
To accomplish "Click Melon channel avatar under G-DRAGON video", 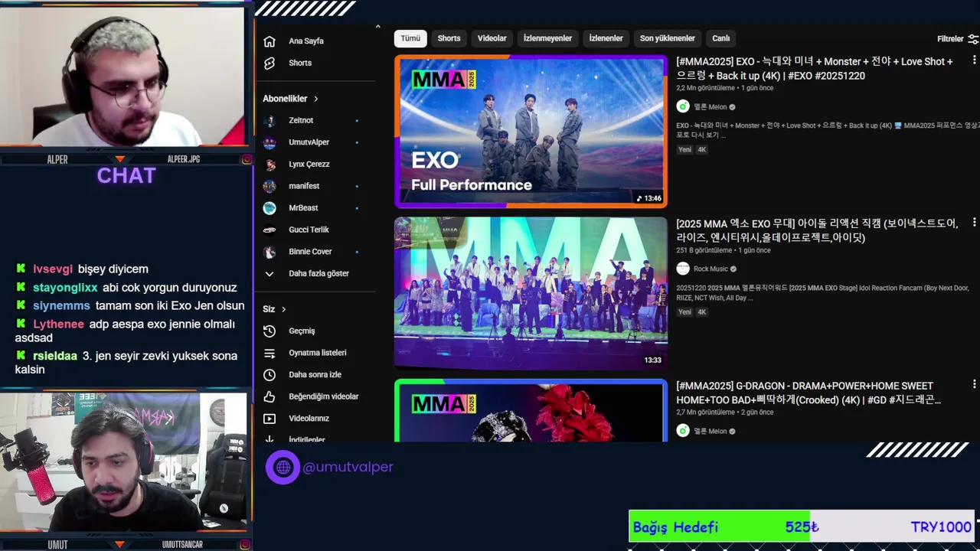I will coord(683,431).
